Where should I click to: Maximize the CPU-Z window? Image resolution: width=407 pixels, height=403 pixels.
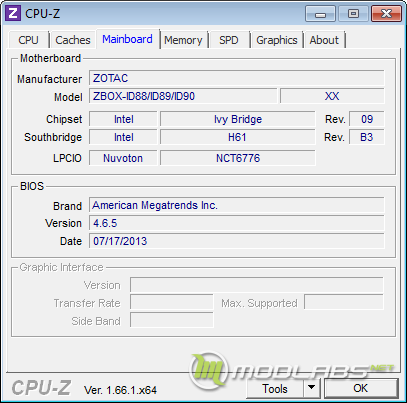click(353, 14)
